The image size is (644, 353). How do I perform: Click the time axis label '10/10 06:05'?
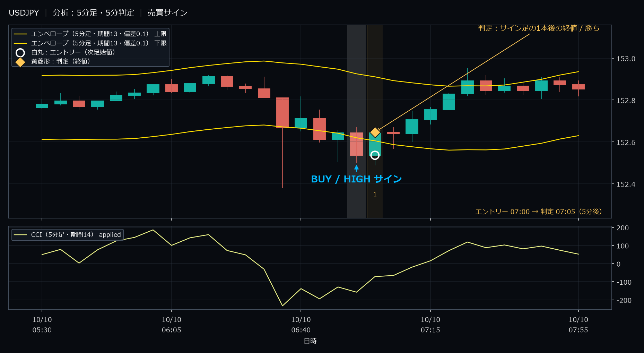coord(172,325)
